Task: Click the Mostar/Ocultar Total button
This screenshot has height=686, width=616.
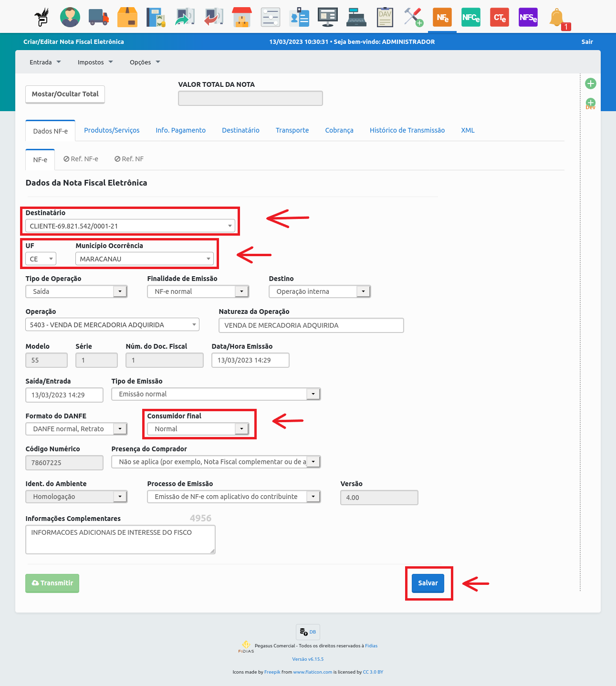Action: (65, 94)
